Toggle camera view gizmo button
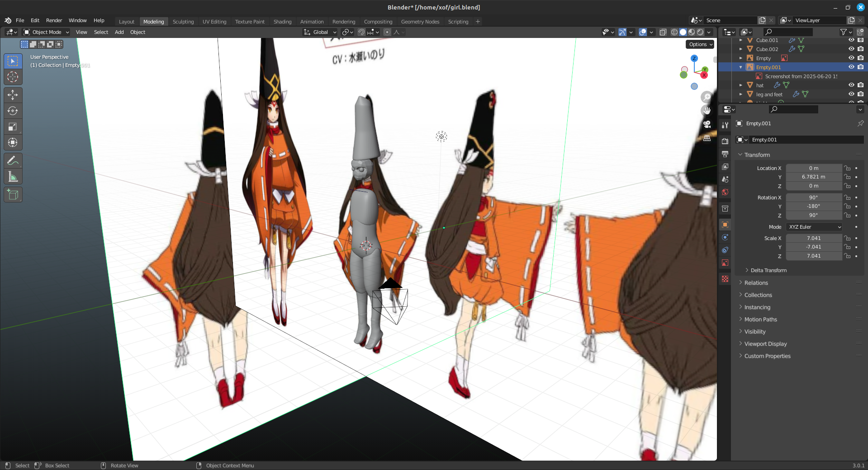The image size is (868, 470). point(707,124)
